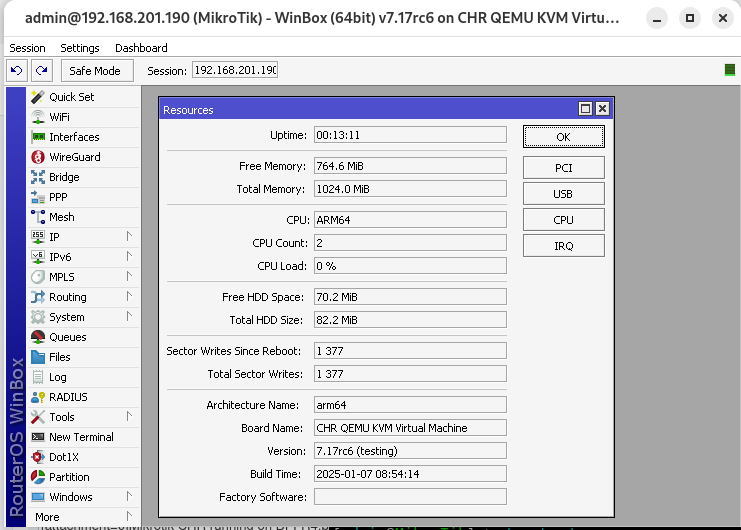
Task: Expand the More submenu arrow
Action: click(129, 516)
